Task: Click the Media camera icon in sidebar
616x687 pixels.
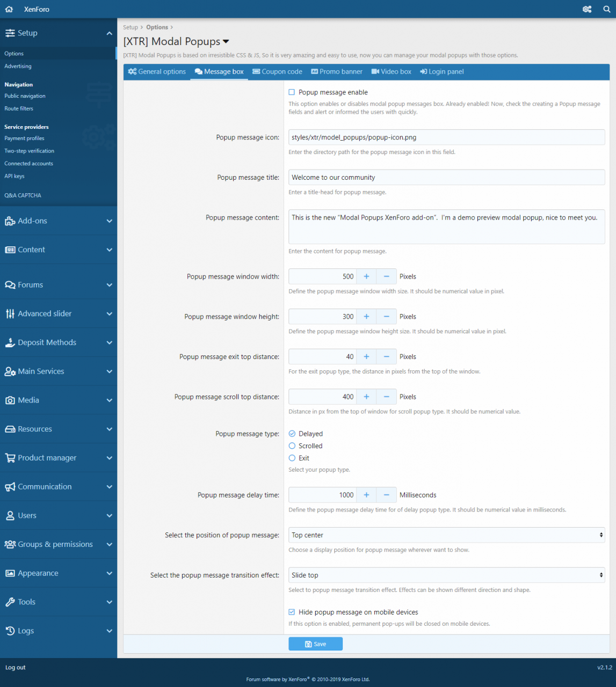Action: pyautogui.click(x=10, y=400)
